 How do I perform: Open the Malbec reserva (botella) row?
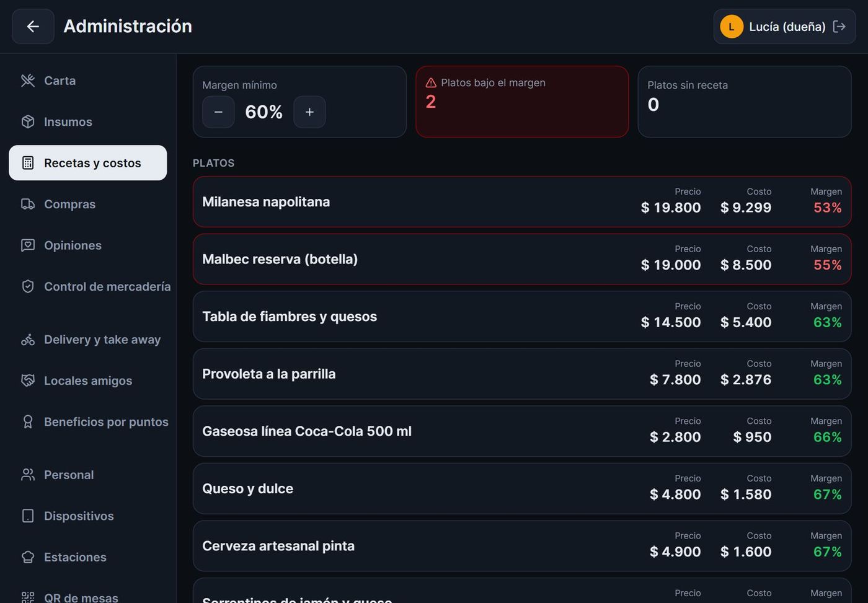522,259
